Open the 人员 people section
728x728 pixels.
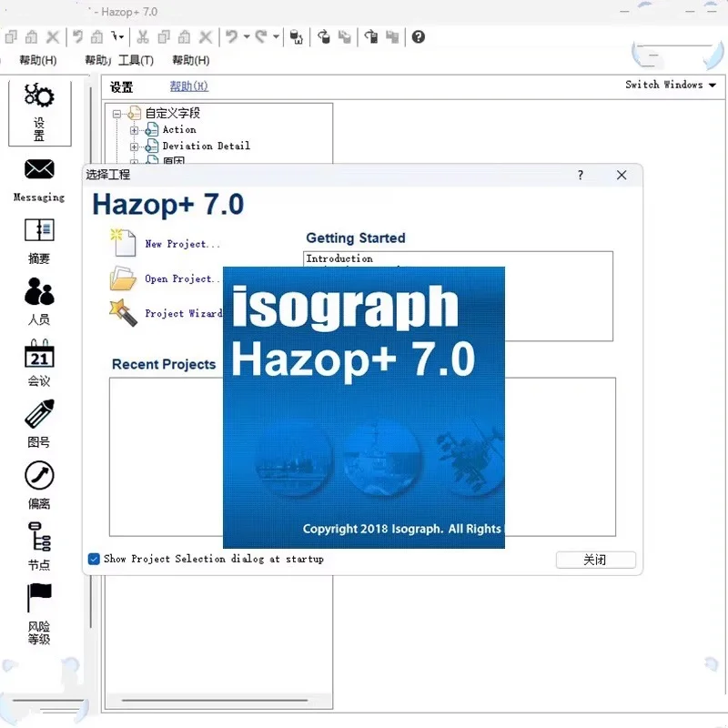pyautogui.click(x=39, y=302)
